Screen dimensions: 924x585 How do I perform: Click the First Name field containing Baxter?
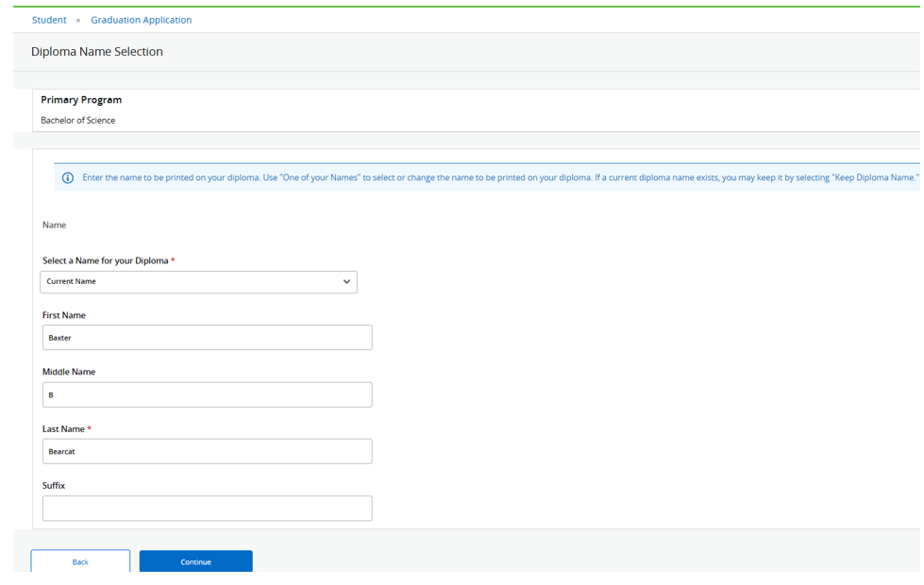tap(207, 338)
